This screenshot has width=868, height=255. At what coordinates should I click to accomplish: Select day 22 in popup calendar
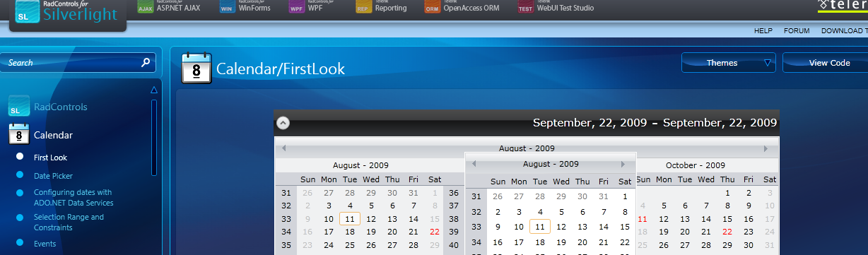[625, 242]
